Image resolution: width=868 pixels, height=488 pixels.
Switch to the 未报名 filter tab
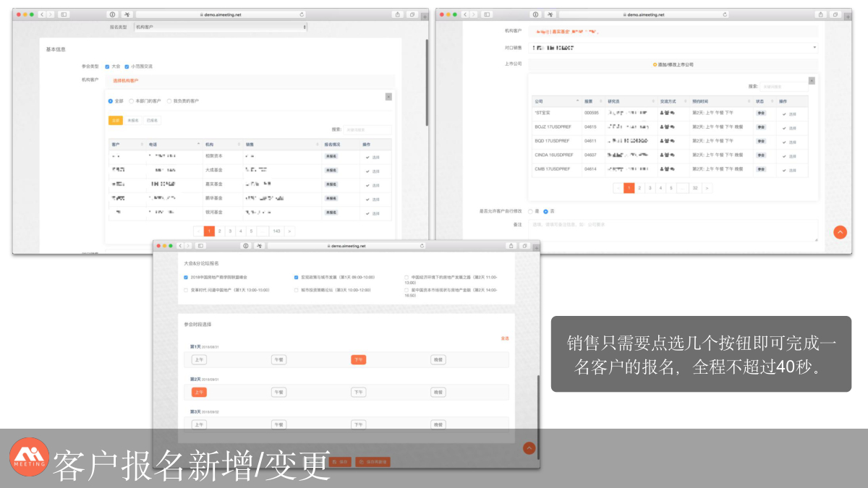coord(133,121)
